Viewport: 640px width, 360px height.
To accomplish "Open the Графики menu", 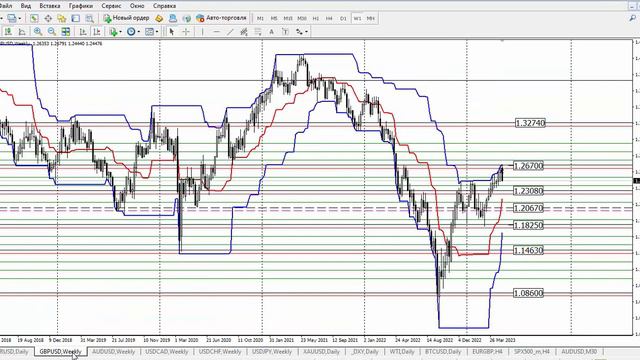I will [80, 6].
